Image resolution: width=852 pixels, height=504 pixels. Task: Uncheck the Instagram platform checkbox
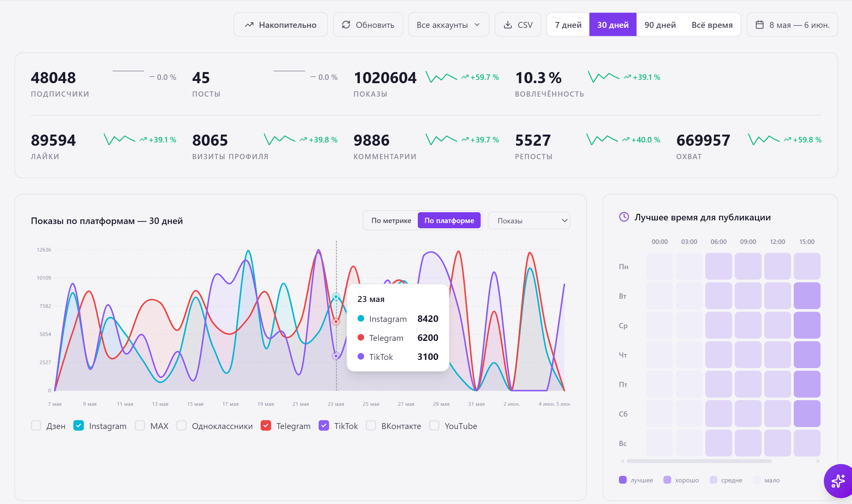click(79, 425)
